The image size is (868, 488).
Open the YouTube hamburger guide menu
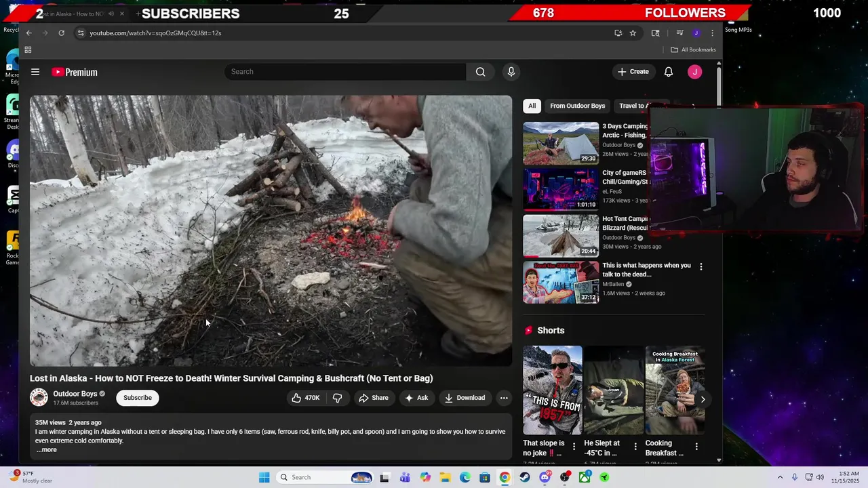click(x=35, y=72)
